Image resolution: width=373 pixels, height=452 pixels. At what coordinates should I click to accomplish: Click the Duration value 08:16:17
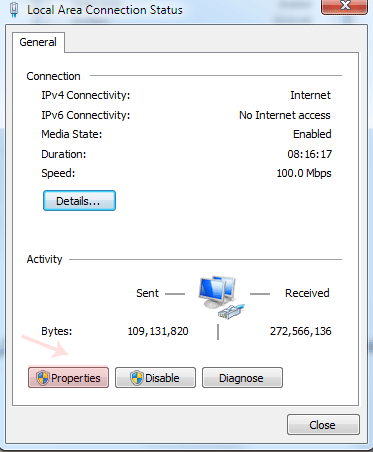click(310, 154)
